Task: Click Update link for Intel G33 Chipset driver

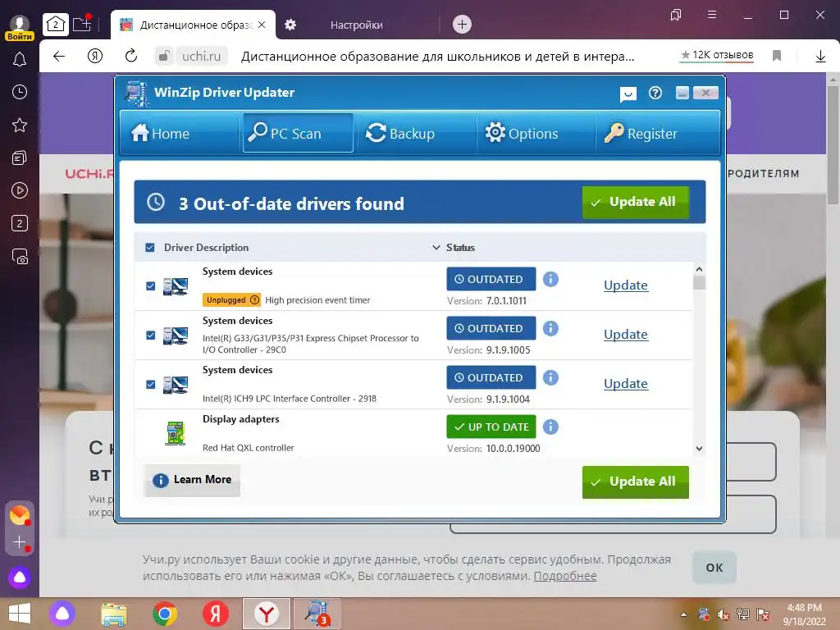Action: tap(626, 335)
